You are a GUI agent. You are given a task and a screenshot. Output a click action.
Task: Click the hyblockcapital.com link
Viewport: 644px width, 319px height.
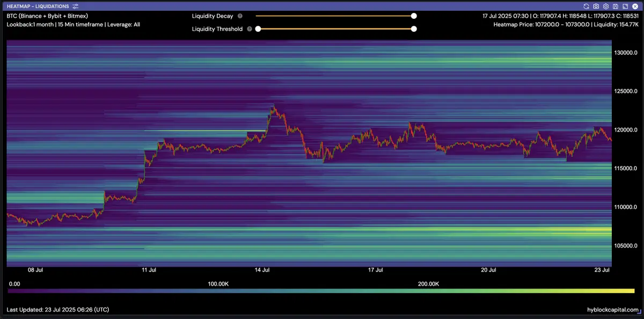[x=613, y=310]
